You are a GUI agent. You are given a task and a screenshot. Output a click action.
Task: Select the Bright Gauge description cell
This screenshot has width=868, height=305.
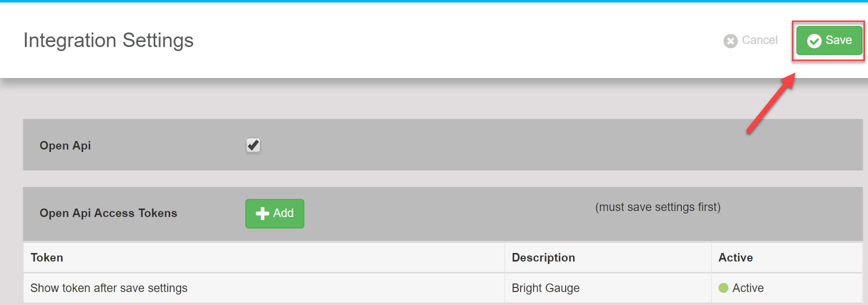(x=608, y=288)
